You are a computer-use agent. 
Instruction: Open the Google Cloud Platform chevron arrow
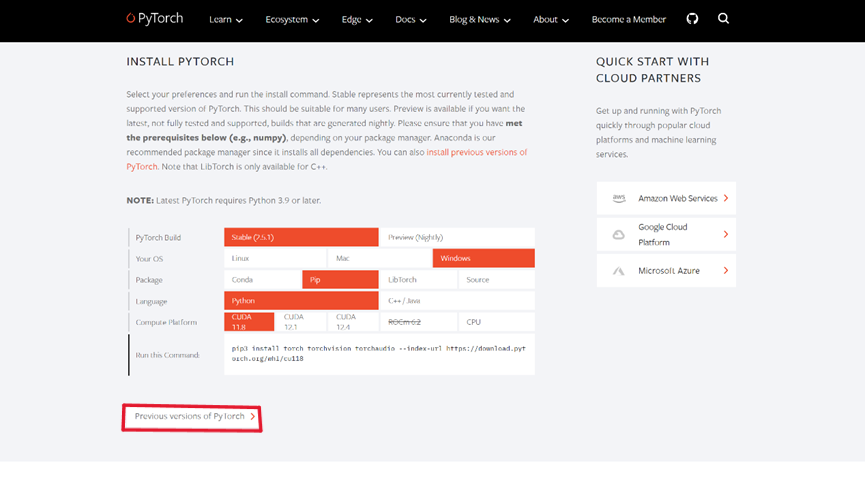pos(726,234)
